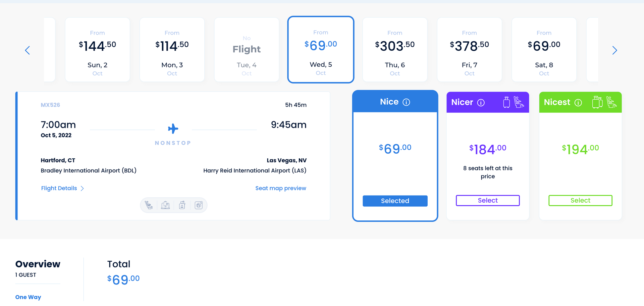The height and width of the screenshot is (306, 644).
Task: Click the luggage icon on the Nicest header
Action: (x=597, y=102)
